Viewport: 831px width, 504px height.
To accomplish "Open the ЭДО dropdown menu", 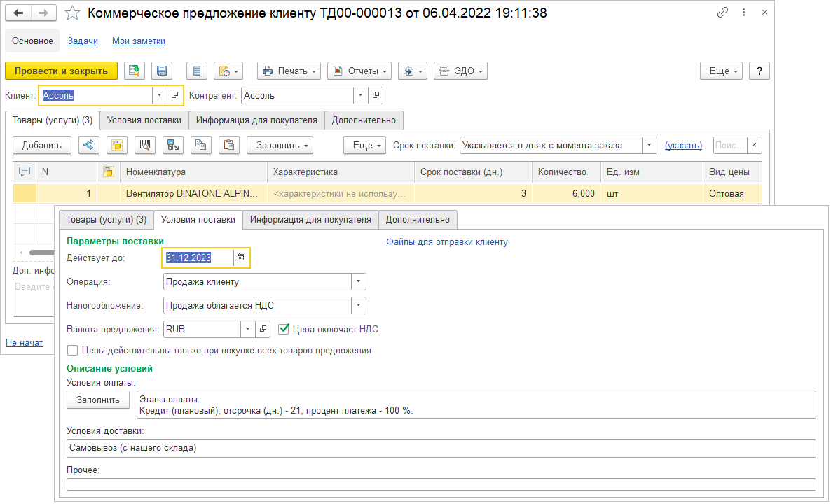I will [x=460, y=71].
